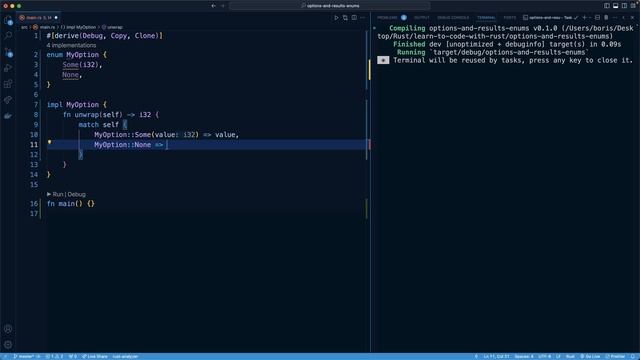Switch to the Terminal tab
The width and height of the screenshot is (640, 360).
tap(486, 18)
